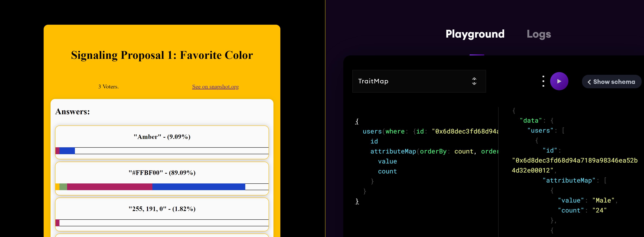Click the purple Run/Play button

[559, 82]
